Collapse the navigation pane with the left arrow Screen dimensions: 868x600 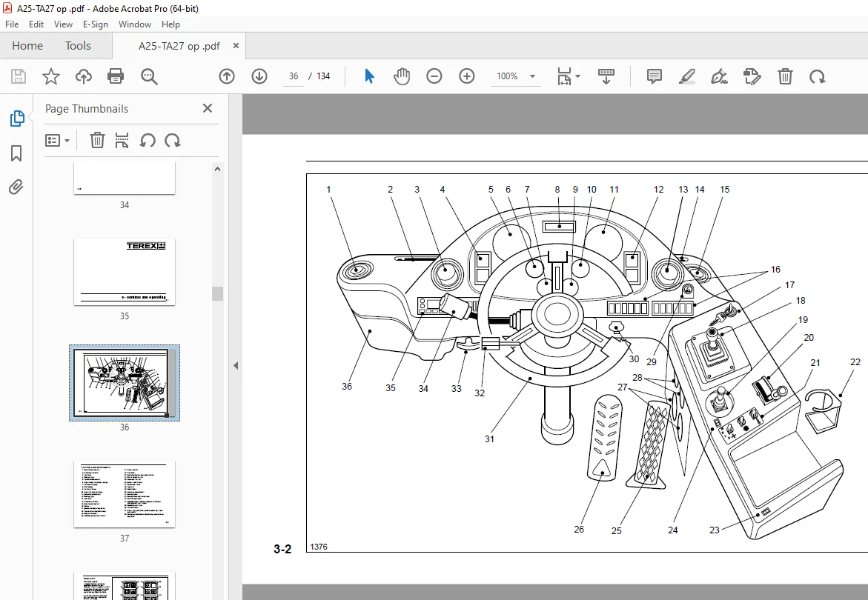click(236, 365)
